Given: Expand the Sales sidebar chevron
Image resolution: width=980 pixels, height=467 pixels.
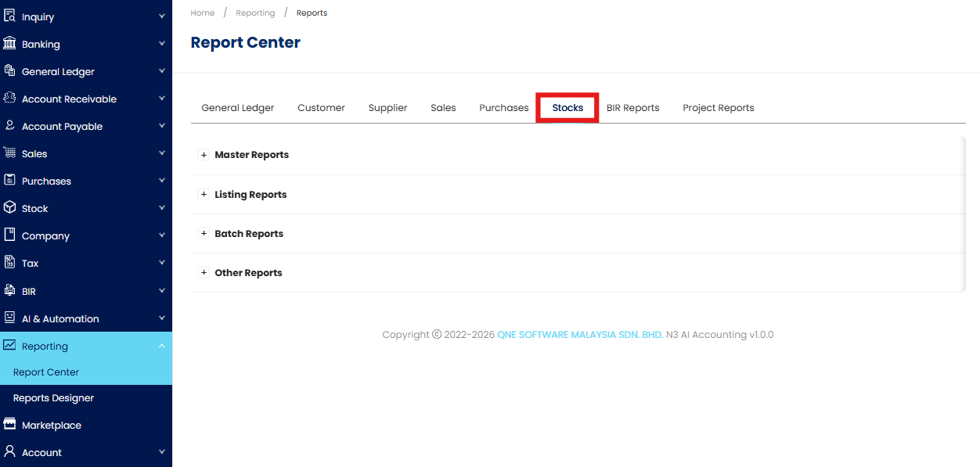Looking at the screenshot, I should point(161,153).
